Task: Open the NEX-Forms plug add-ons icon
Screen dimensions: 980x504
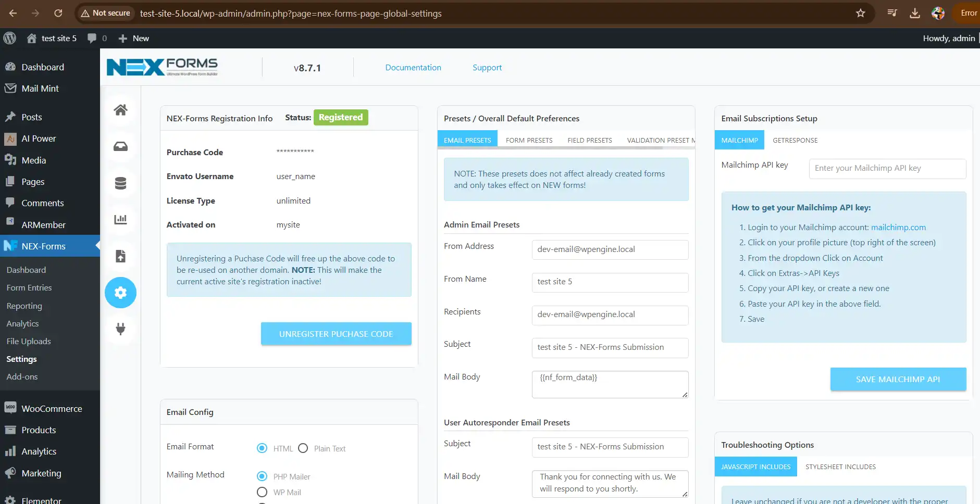Action: click(x=120, y=329)
